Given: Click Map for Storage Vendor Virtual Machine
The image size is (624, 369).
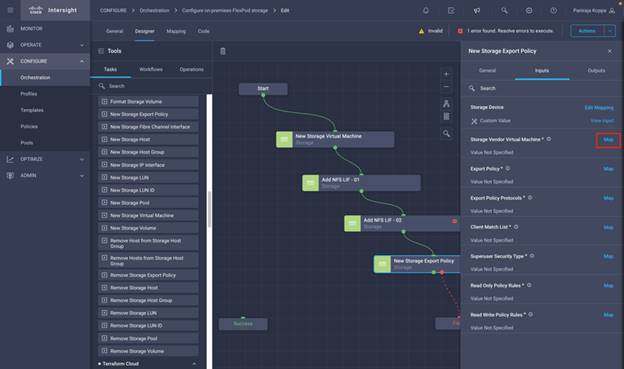Looking at the screenshot, I should coord(608,140).
